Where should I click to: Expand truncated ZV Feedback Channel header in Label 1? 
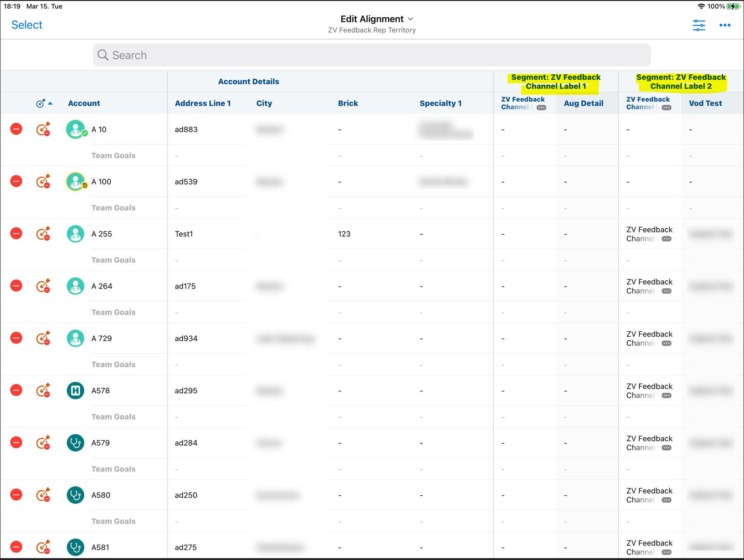pyautogui.click(x=541, y=108)
